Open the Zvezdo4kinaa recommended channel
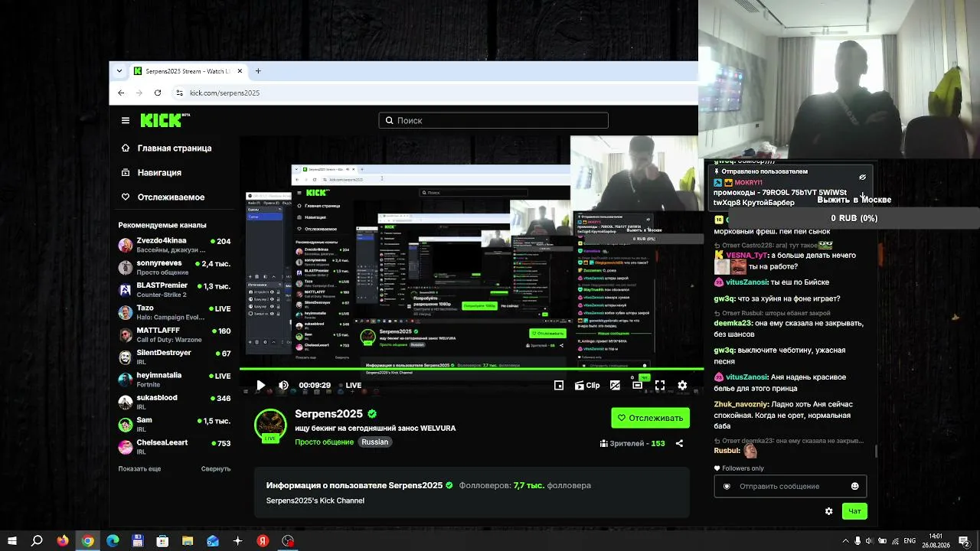Image resolution: width=980 pixels, height=551 pixels. 175,245
